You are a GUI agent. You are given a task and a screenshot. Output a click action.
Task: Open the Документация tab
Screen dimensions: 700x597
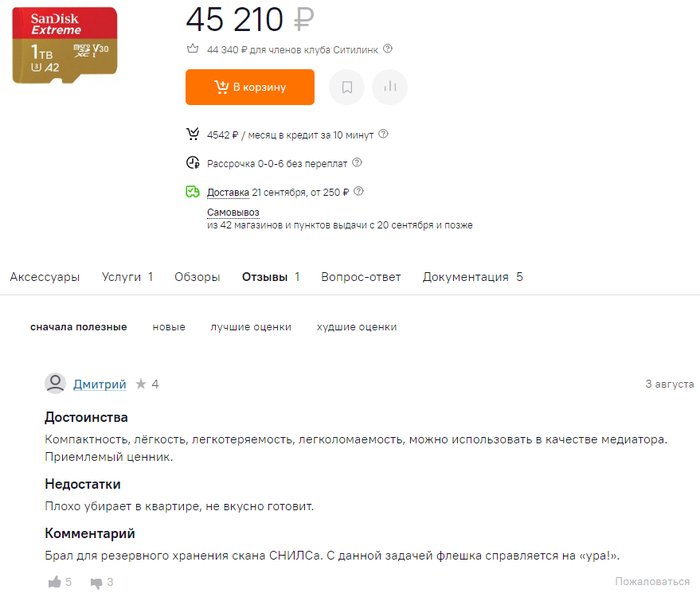click(473, 277)
